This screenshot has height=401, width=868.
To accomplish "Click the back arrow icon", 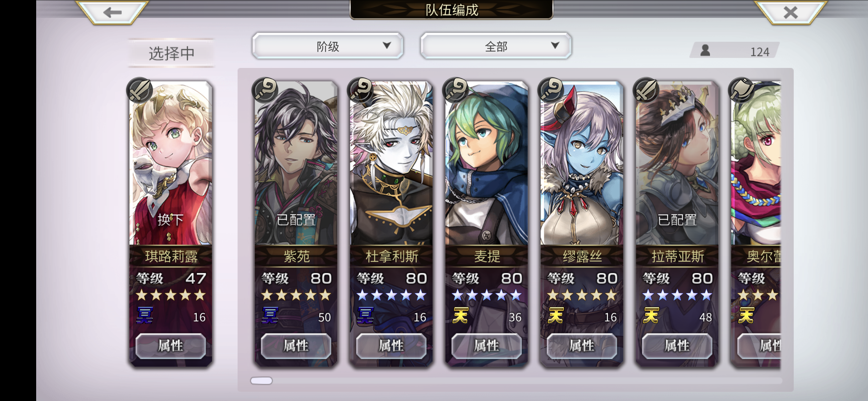I will point(112,13).
